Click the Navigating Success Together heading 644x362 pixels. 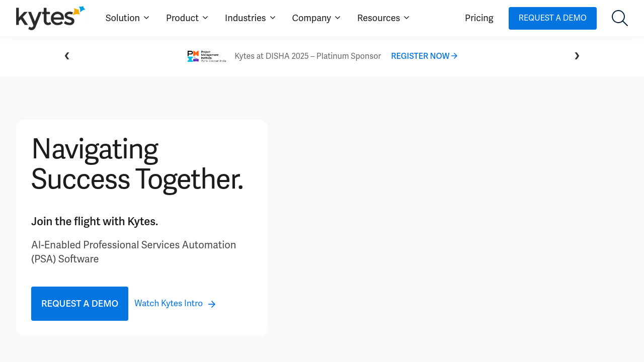tap(137, 164)
